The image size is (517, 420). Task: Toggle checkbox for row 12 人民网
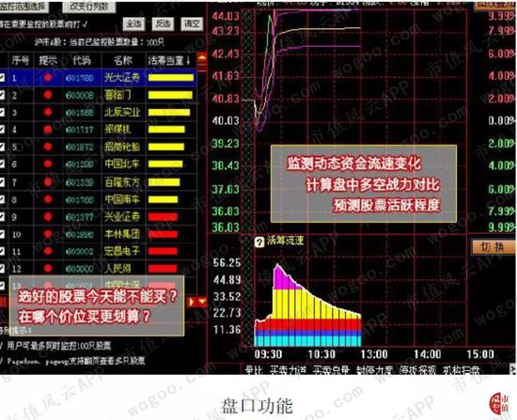click(x=2, y=269)
